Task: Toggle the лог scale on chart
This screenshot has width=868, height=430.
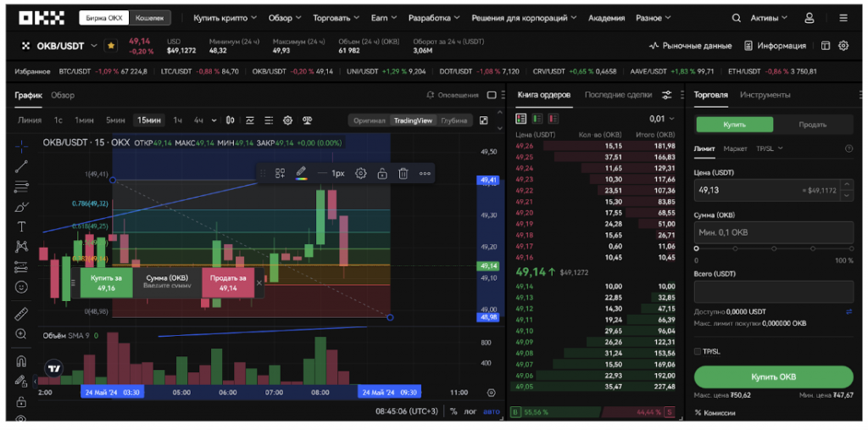Action: click(469, 411)
